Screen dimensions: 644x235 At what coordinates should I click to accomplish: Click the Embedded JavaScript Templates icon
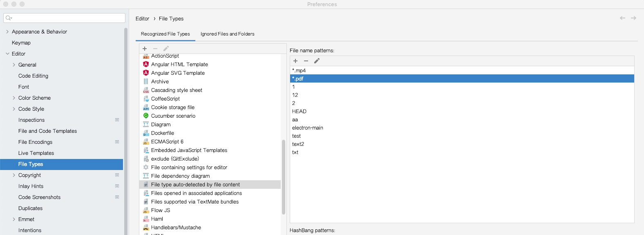pyautogui.click(x=146, y=150)
